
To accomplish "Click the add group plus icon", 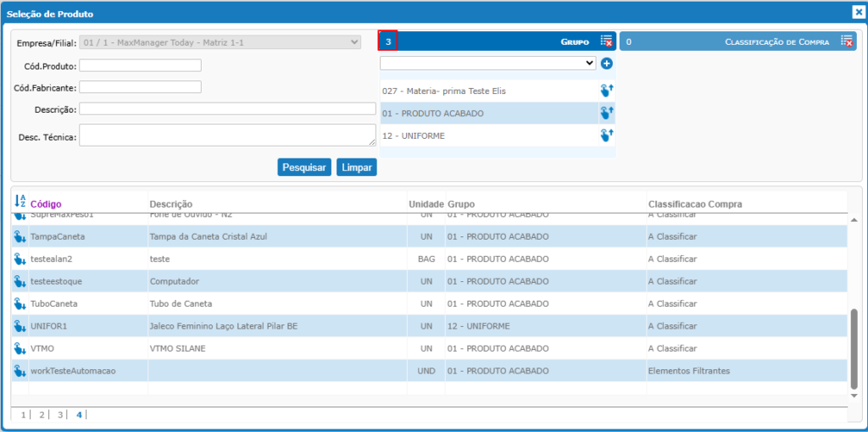I will click(606, 64).
